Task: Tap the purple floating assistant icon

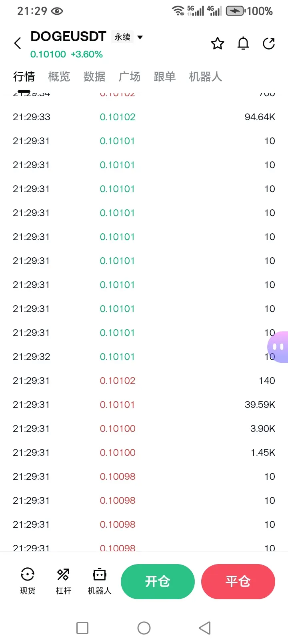Action: [278, 347]
